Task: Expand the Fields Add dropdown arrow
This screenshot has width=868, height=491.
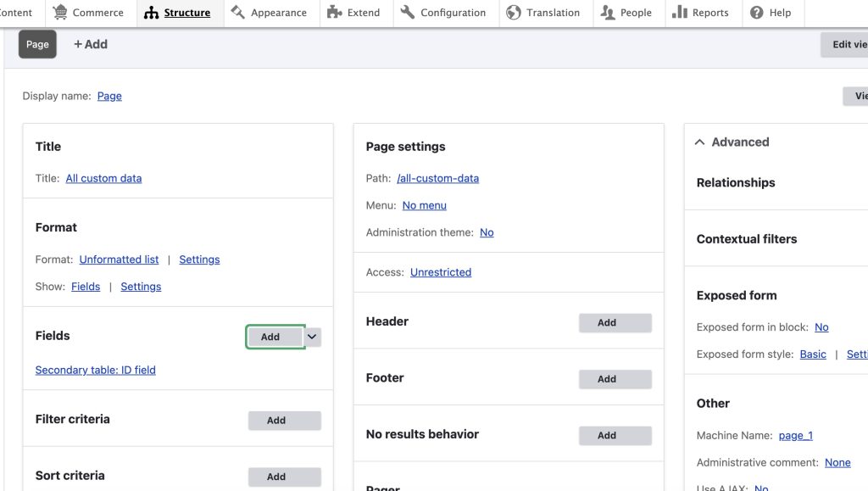Action: pos(312,337)
